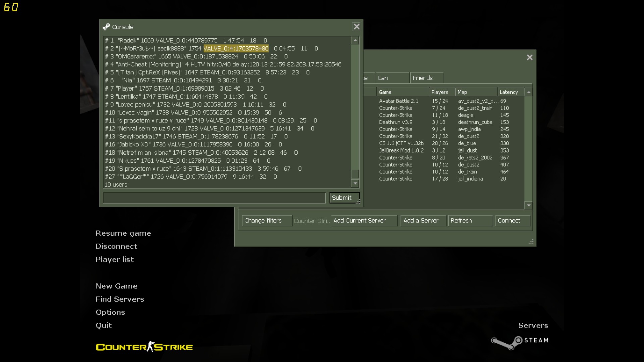The height and width of the screenshot is (362, 644).
Task: Click server list scroll up arrow
Action: click(529, 92)
